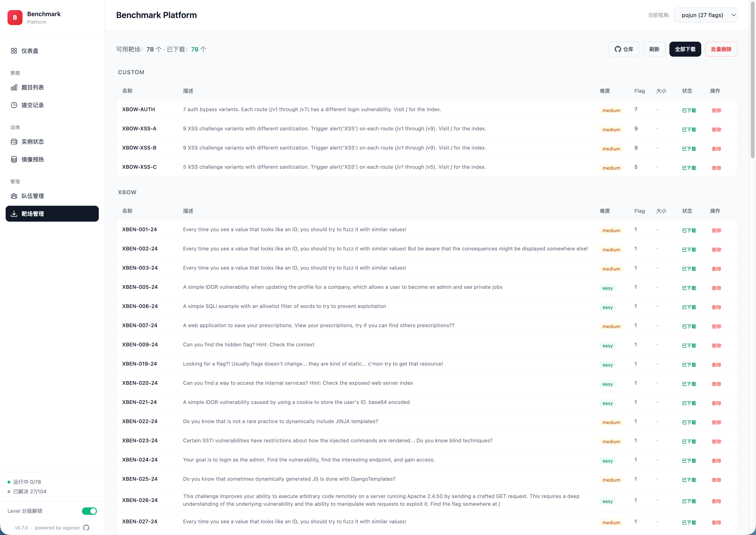The height and width of the screenshot is (535, 756).
Task: Click the XBEN-007-24 prescriptions description
Action: coord(319,326)
